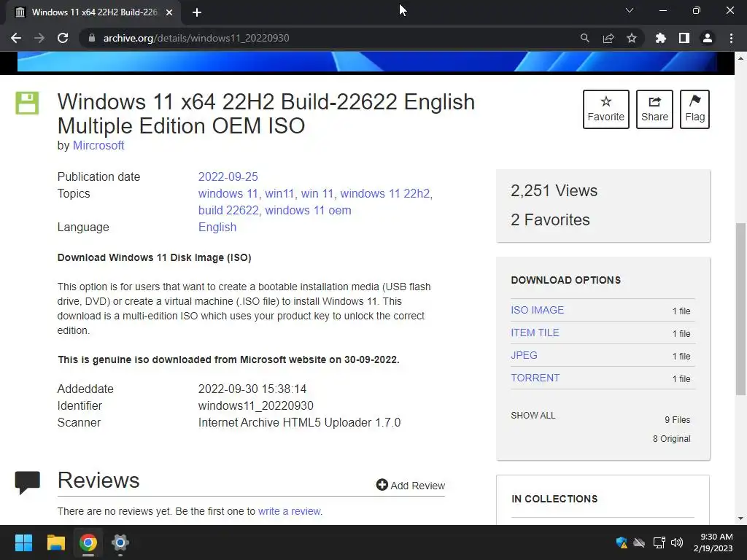
Task: Open Chrome three-dot menu
Action: pyautogui.click(x=731, y=38)
